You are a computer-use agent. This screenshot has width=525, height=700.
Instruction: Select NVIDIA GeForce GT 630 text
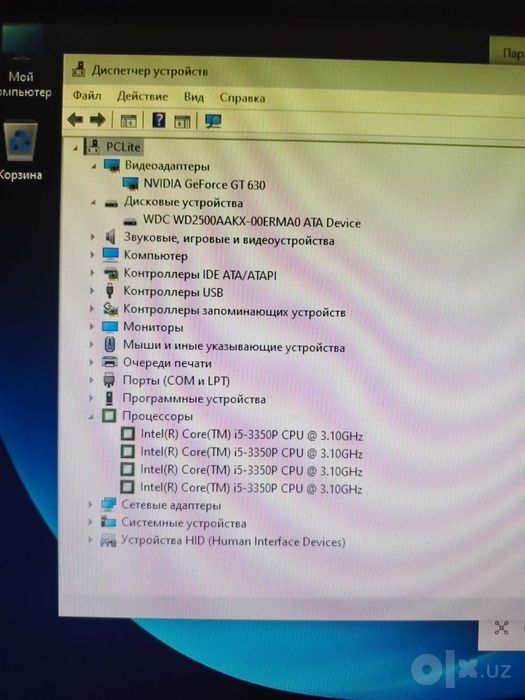click(204, 184)
